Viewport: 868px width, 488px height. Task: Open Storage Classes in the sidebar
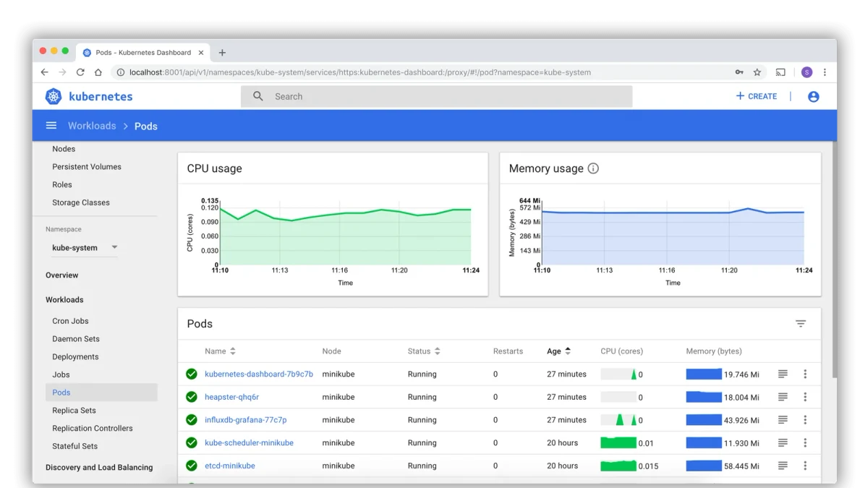(x=81, y=202)
